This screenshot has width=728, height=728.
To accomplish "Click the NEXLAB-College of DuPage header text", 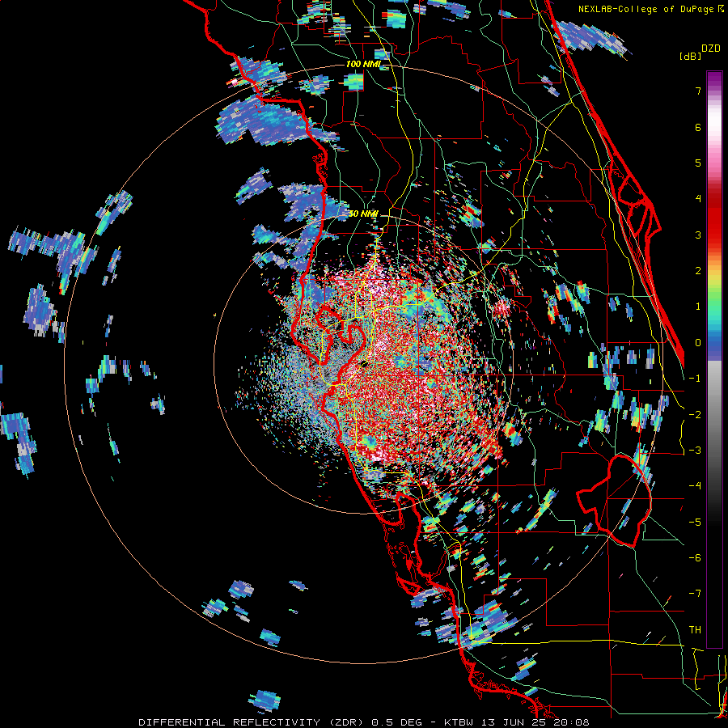I will pyautogui.click(x=648, y=9).
